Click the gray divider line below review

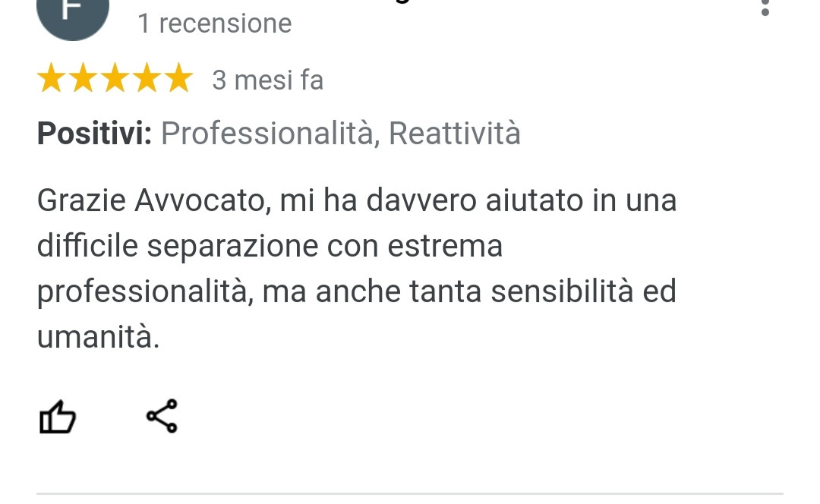[x=410, y=493]
